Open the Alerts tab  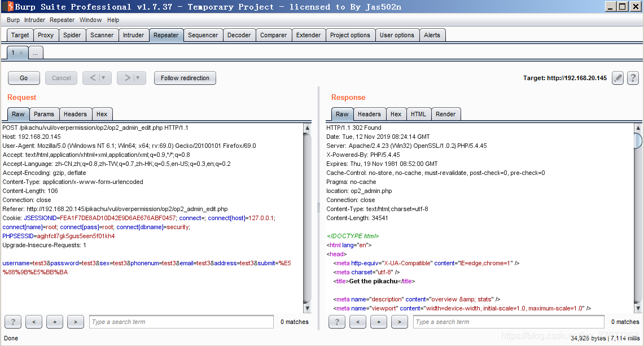coord(432,35)
